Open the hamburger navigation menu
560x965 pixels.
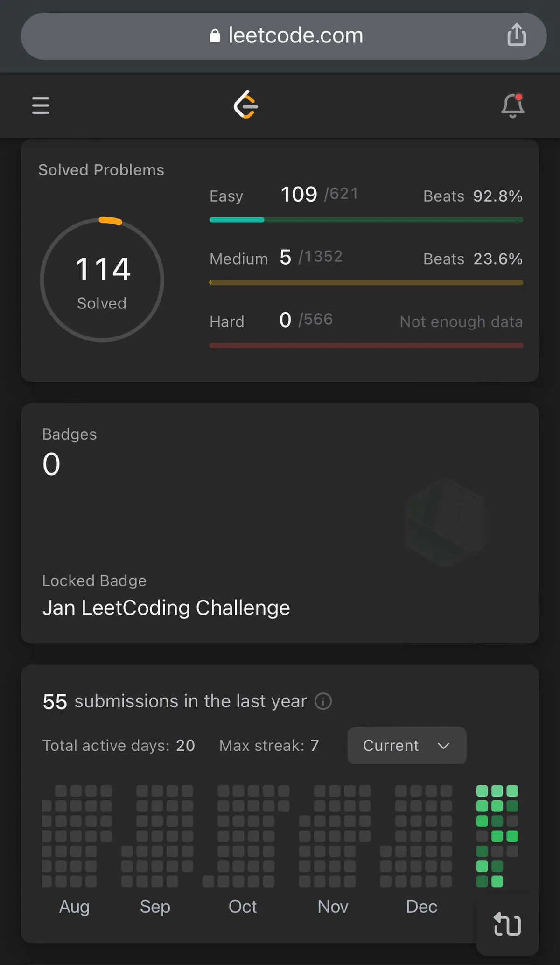pyautogui.click(x=41, y=105)
